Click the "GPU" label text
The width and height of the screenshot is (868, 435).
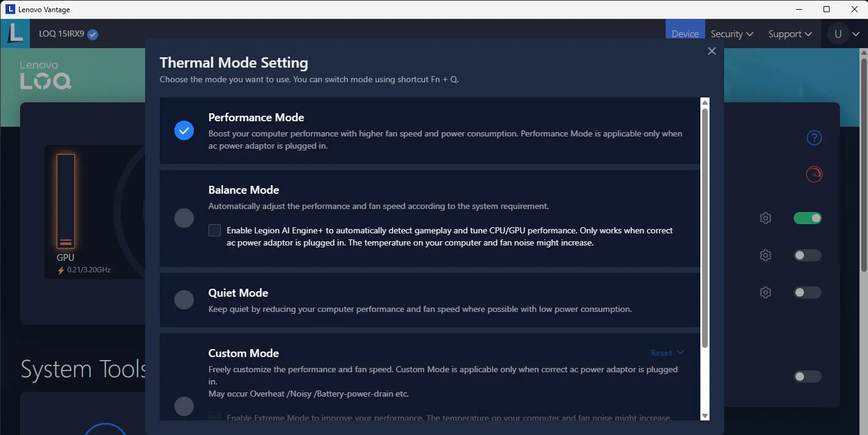click(x=65, y=258)
